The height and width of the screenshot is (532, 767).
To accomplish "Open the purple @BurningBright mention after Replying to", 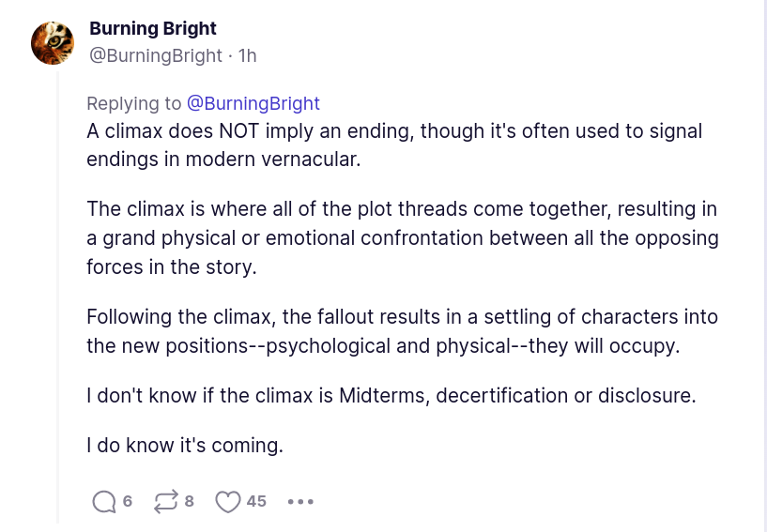I will [x=253, y=103].
